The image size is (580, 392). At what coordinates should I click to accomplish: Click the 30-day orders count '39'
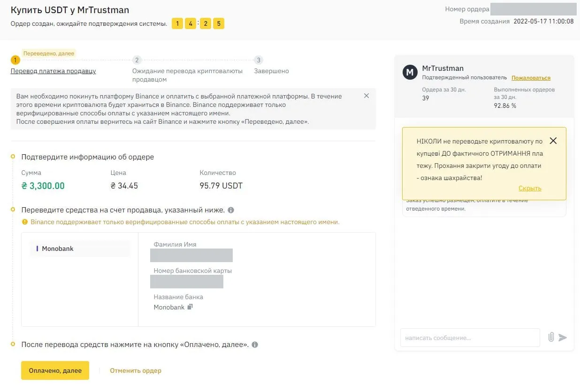point(426,98)
